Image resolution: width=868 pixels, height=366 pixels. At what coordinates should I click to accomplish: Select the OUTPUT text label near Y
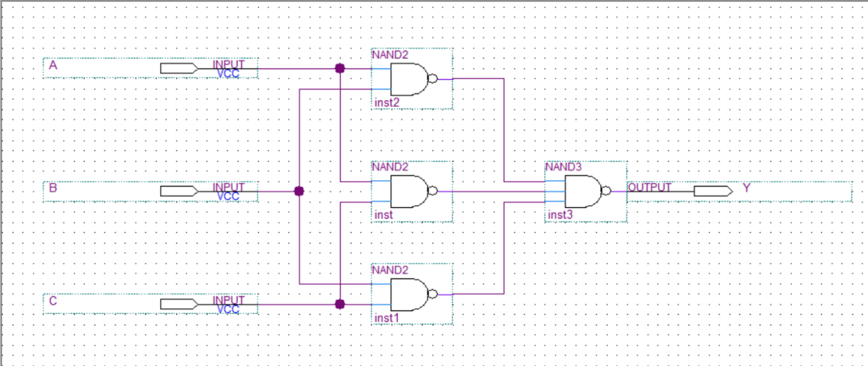(649, 188)
